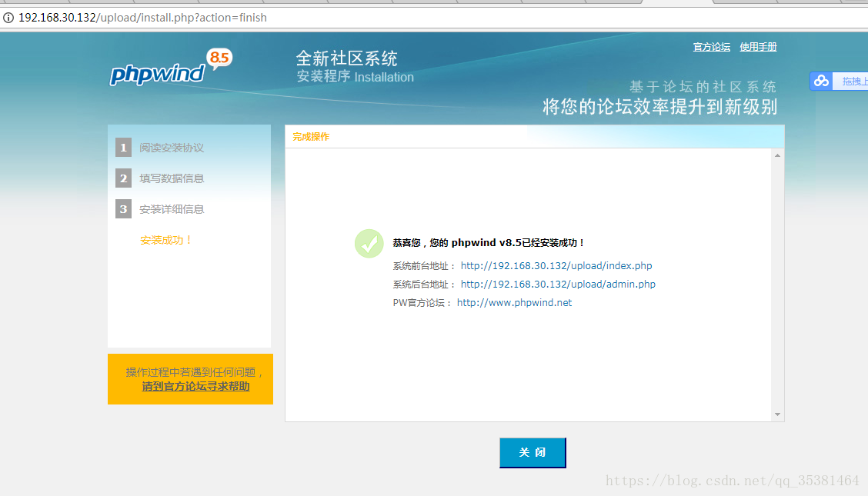Open the front-end index.php address link
Image resolution: width=868 pixels, height=496 pixels.
[x=556, y=266]
